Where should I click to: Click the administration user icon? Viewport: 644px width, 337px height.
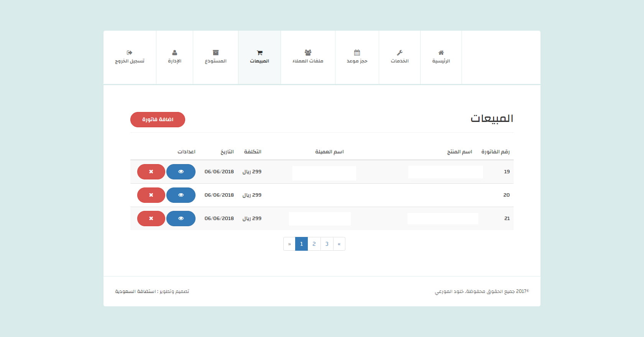[174, 53]
